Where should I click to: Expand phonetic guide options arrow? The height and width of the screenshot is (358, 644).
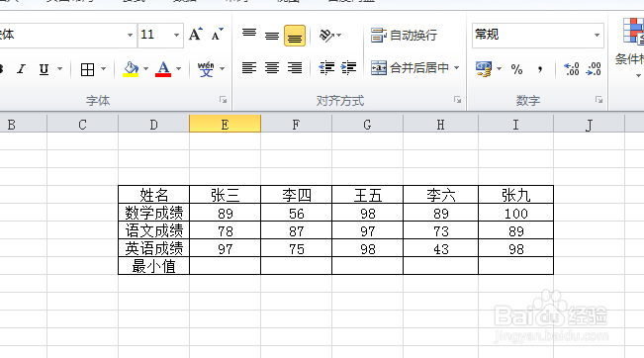[223, 69]
